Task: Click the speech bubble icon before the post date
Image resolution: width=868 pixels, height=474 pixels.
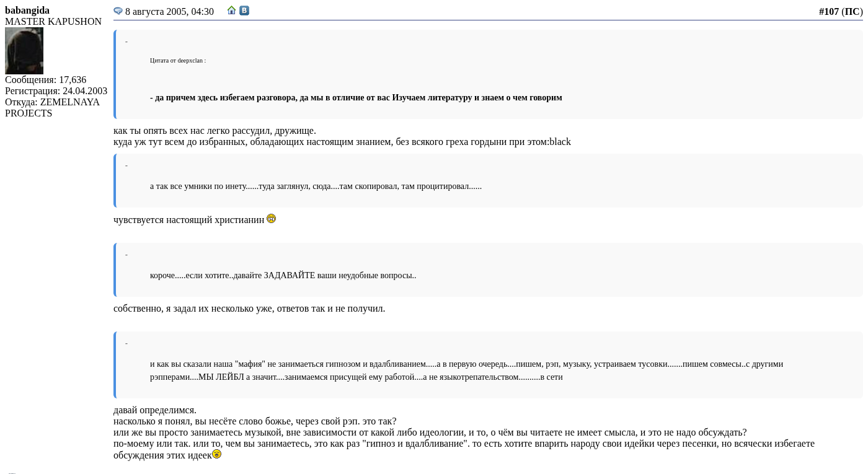Action: pos(118,11)
